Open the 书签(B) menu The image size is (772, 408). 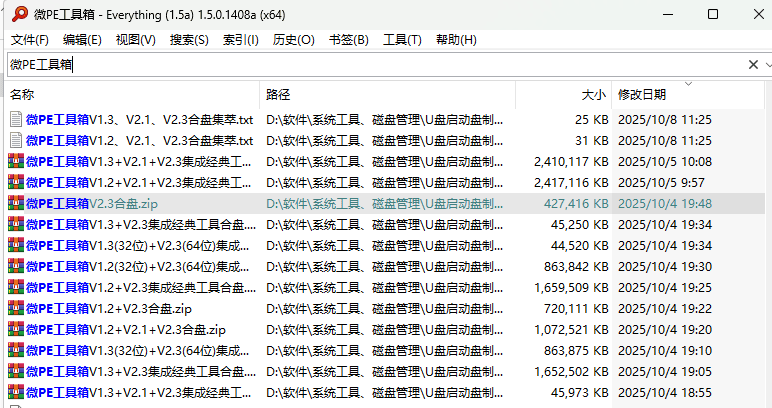(348, 40)
